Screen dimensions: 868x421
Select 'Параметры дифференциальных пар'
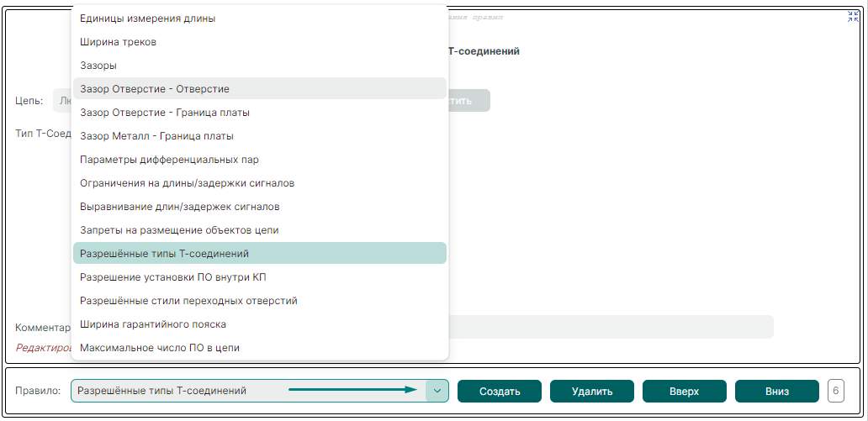coord(260,160)
